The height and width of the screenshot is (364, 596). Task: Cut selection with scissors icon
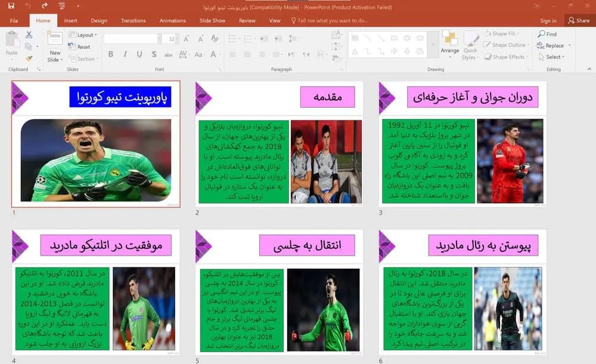click(x=29, y=35)
